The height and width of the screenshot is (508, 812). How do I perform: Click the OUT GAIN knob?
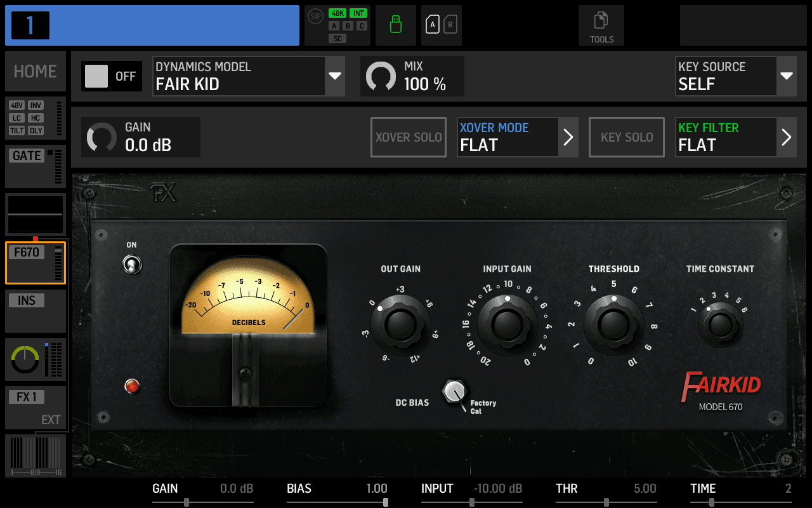[400, 326]
